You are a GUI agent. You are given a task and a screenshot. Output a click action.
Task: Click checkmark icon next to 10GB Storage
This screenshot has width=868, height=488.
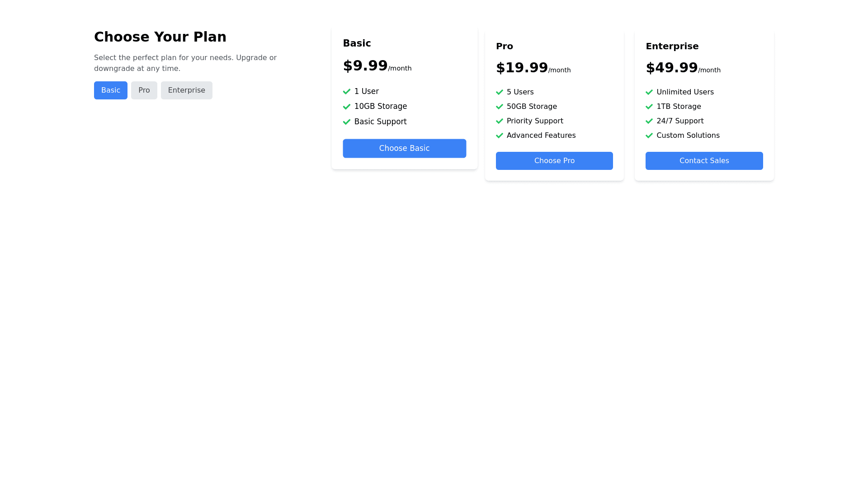pos(346,107)
